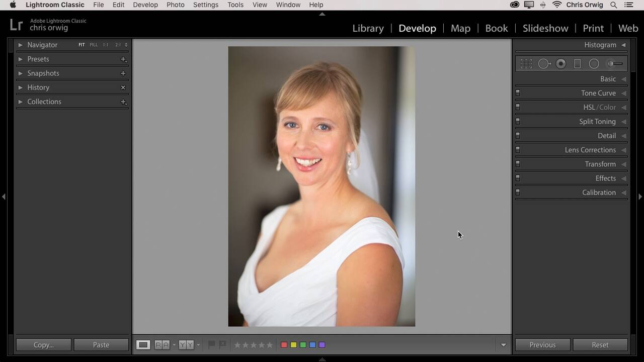644x362 pixels.
Task: Set Navigator zoom to FILL
Action: (x=94, y=45)
